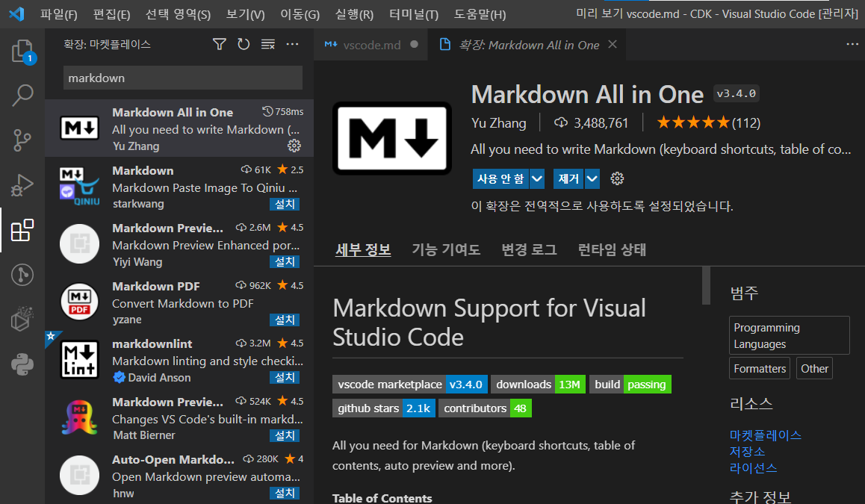
Task: Select starkwang Markdown Qiniu extension icon
Action: click(x=79, y=187)
